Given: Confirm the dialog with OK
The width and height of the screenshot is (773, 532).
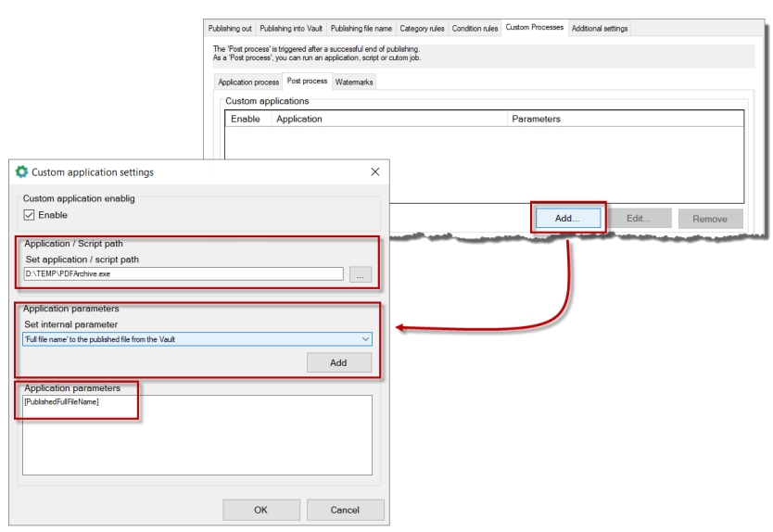Looking at the screenshot, I should click(x=260, y=510).
